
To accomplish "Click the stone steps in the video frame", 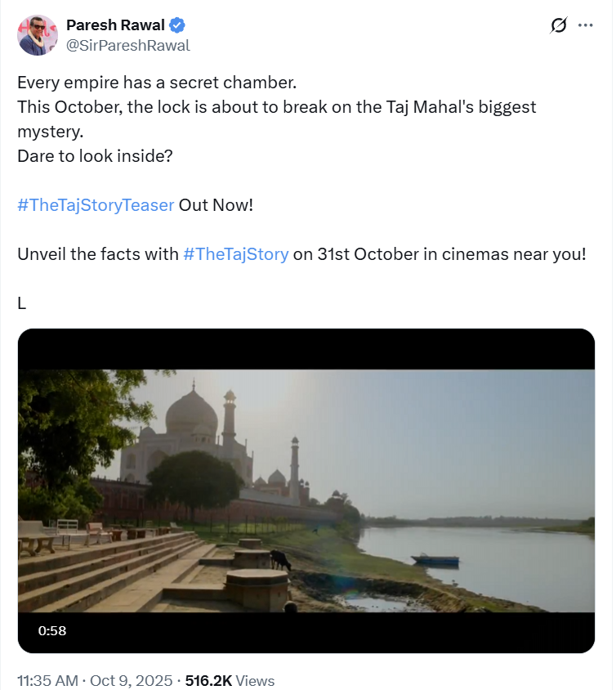I will [x=106, y=564].
